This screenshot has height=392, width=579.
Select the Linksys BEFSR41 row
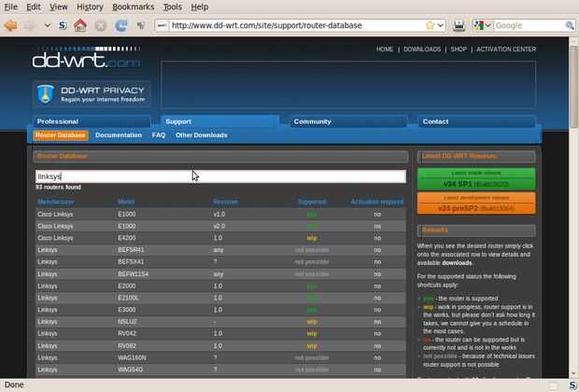click(x=220, y=250)
